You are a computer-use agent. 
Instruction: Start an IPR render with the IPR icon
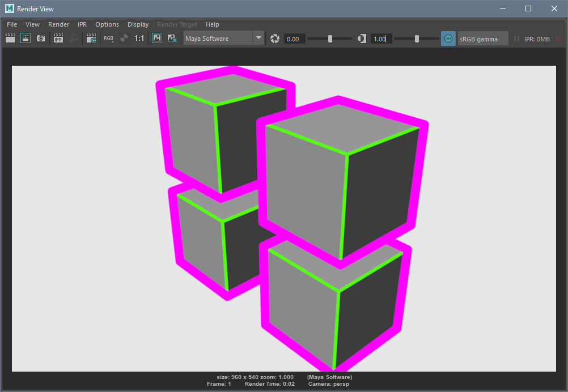[58, 39]
